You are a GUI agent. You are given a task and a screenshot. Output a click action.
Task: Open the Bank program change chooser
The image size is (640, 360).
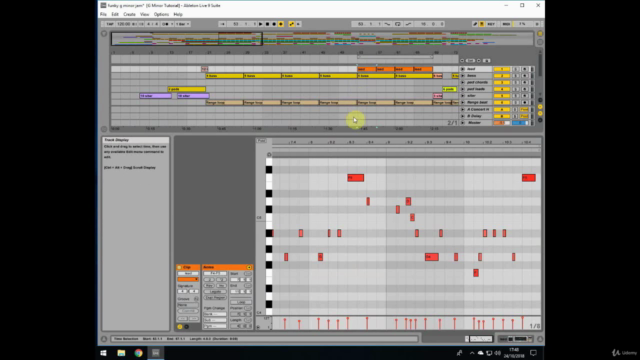click(x=215, y=314)
